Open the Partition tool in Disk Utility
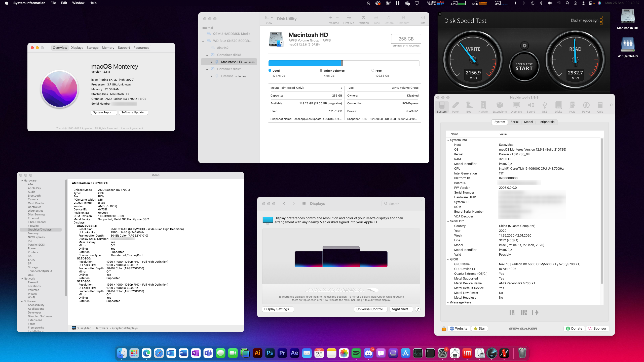The width and height of the screenshot is (644, 362). [363, 19]
